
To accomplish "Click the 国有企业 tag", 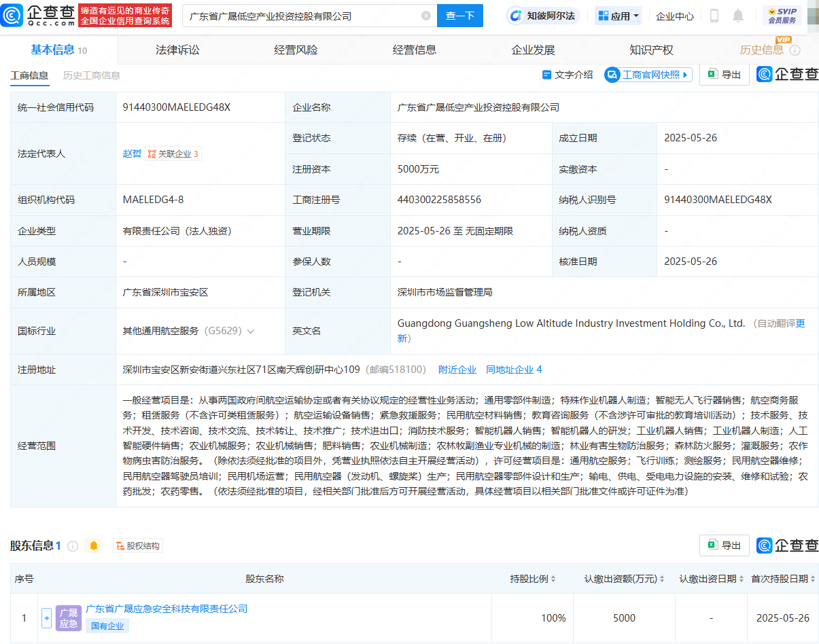I will click(107, 626).
